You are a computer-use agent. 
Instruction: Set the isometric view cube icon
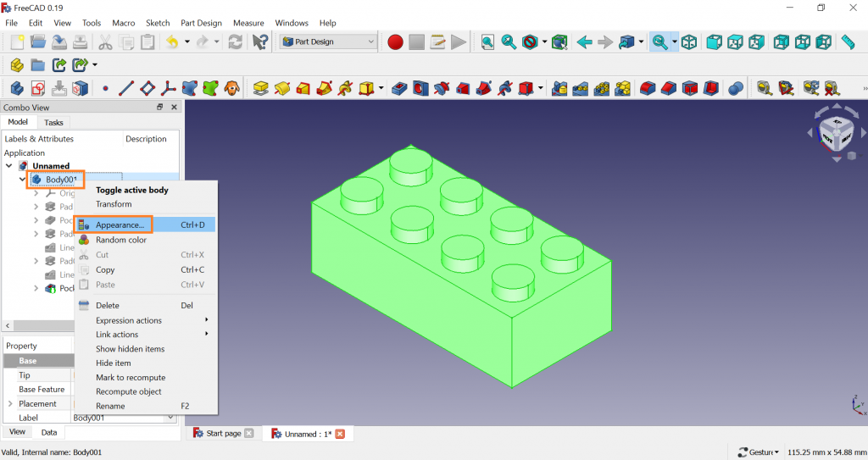(690, 42)
